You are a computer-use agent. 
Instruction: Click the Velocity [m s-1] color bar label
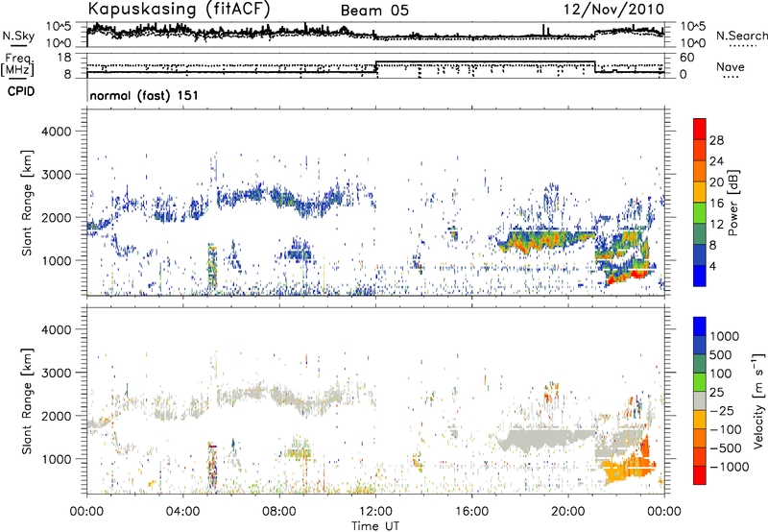point(758,400)
